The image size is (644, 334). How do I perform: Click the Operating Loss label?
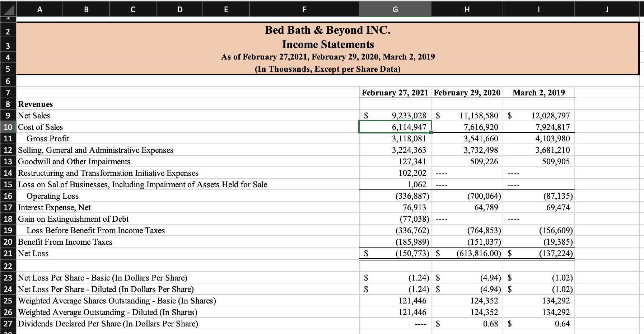pos(52,196)
